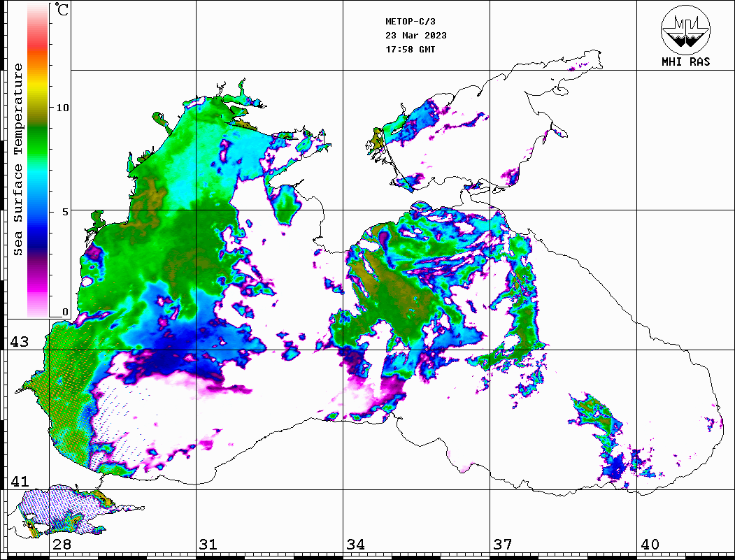Click longitude label '34'
The image size is (735, 560).
[x=355, y=545]
